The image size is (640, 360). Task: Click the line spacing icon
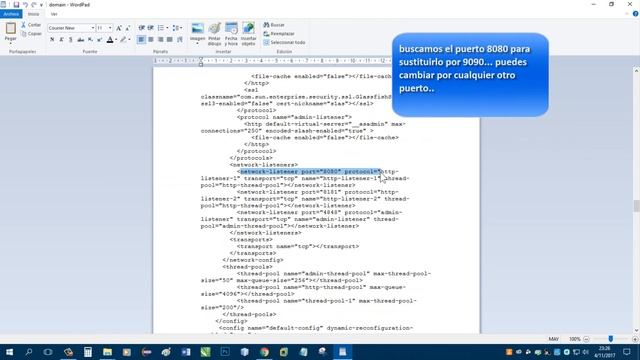pos(176,28)
